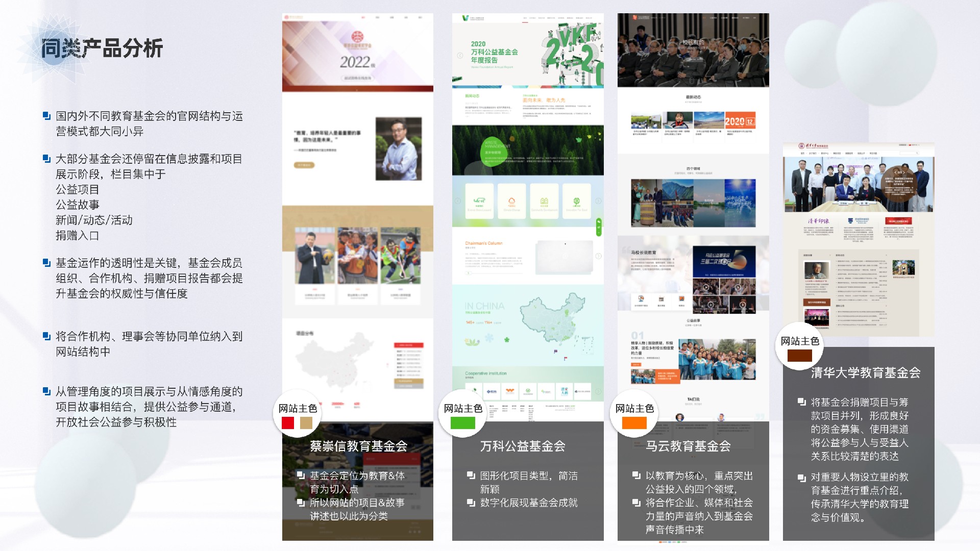This screenshot has height=551, width=980.
Task: Click bullet icon beside 图形化项目类型，简洁新颖
Action: click(x=471, y=475)
